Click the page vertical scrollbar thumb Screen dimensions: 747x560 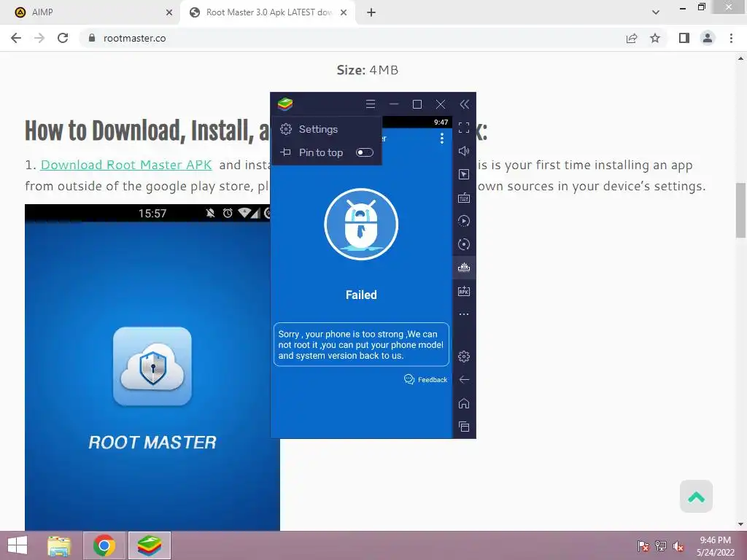pyautogui.click(x=741, y=210)
